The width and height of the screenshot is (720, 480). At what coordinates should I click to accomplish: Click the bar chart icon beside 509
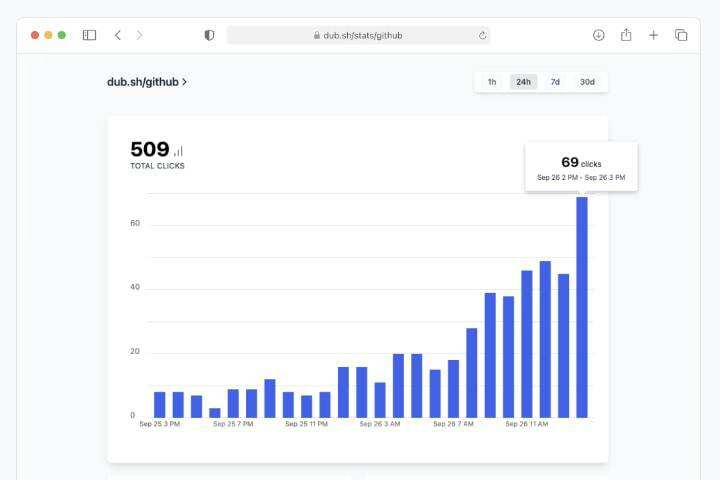pyautogui.click(x=179, y=151)
